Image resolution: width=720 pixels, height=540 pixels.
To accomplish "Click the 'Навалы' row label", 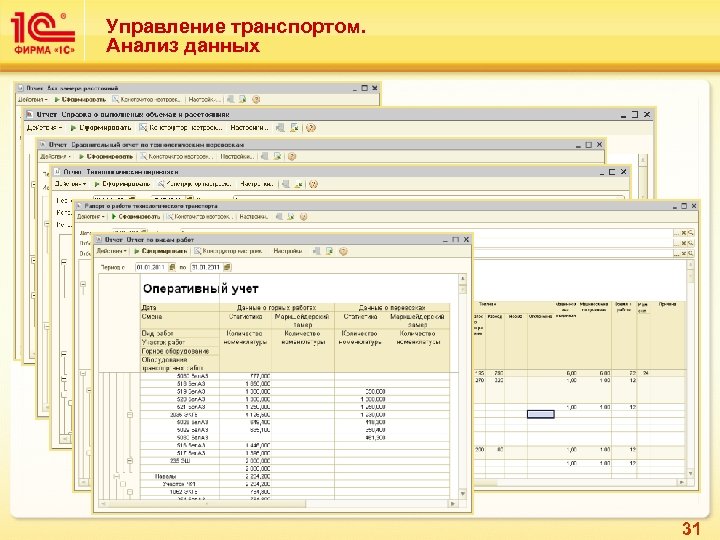I will 165,476.
